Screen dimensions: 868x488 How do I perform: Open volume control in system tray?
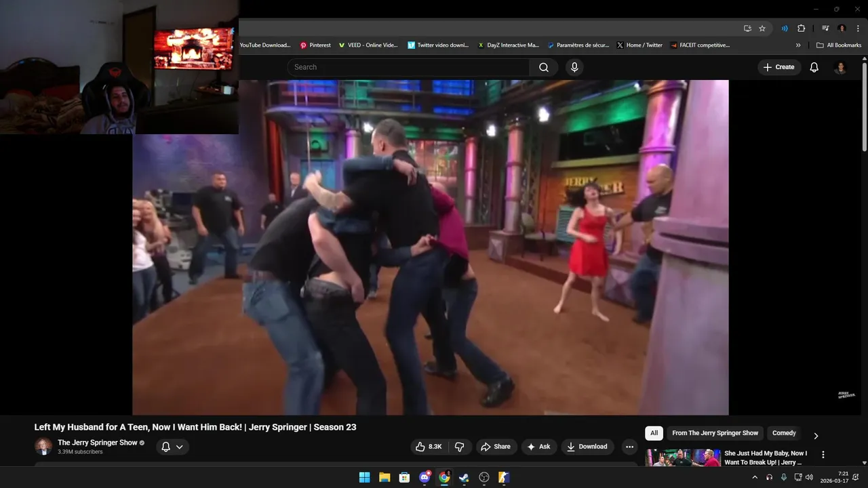click(x=809, y=477)
